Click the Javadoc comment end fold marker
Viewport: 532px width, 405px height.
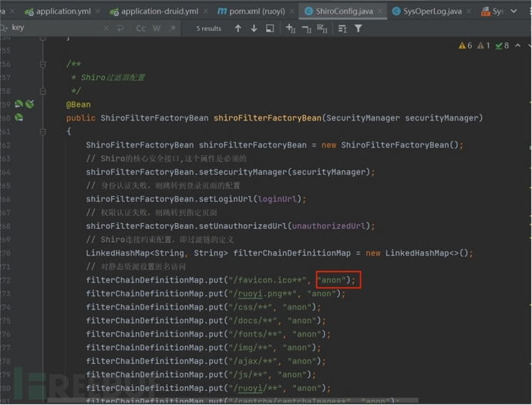pyautogui.click(x=43, y=91)
